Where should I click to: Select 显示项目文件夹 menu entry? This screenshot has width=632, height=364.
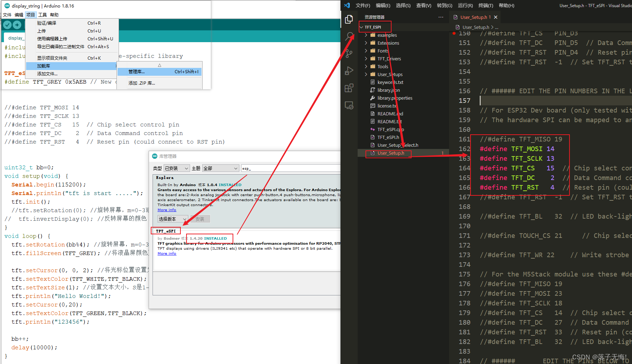pyautogui.click(x=72, y=58)
